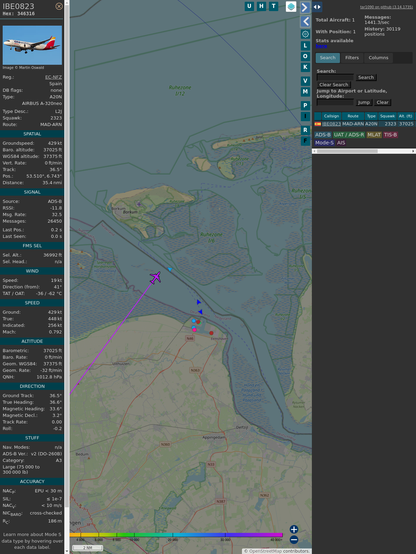Zoom in with the plus map button

tap(294, 529)
